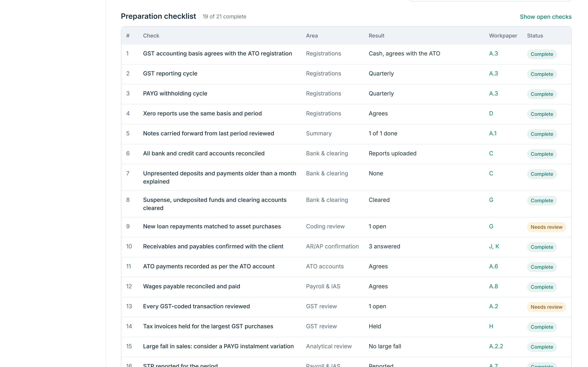Open workpaper A.1 for carried forward notes
588x367 pixels.
coord(492,133)
